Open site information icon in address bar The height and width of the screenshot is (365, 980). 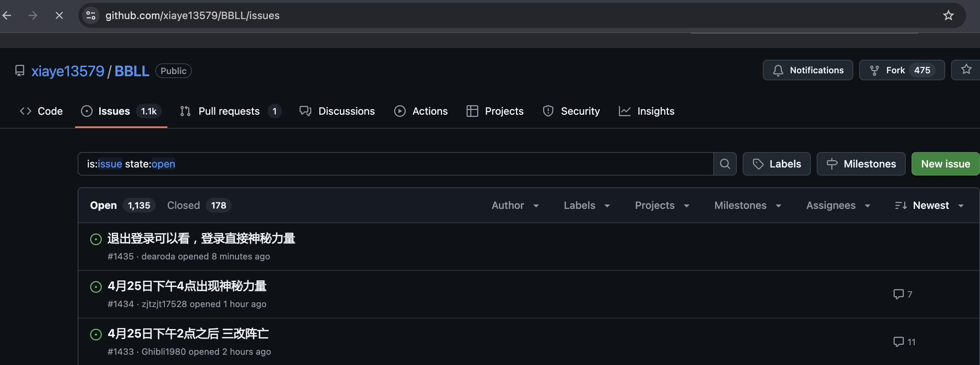pos(91,15)
